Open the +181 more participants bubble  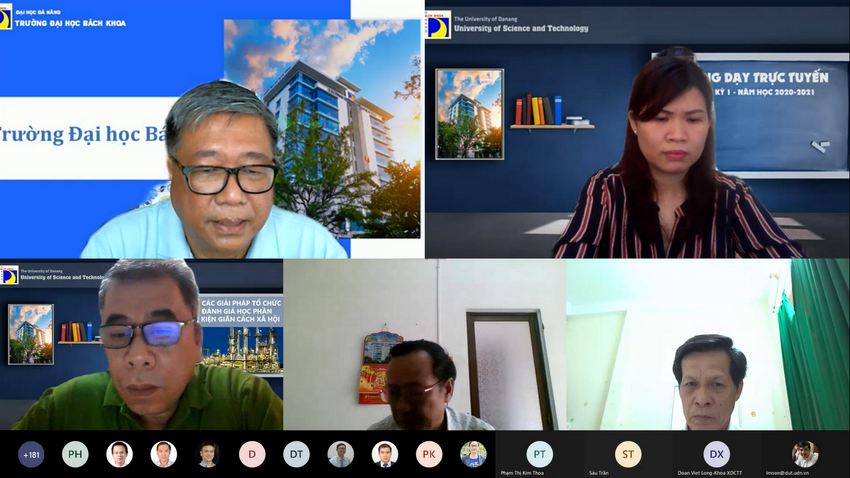31,455
